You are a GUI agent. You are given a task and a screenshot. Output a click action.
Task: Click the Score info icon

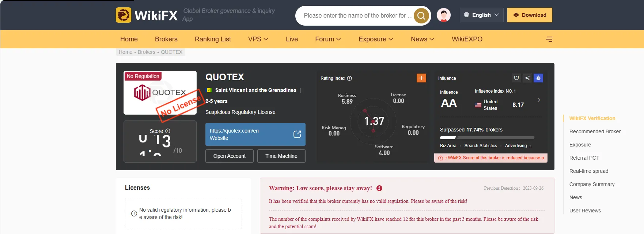[x=168, y=131]
